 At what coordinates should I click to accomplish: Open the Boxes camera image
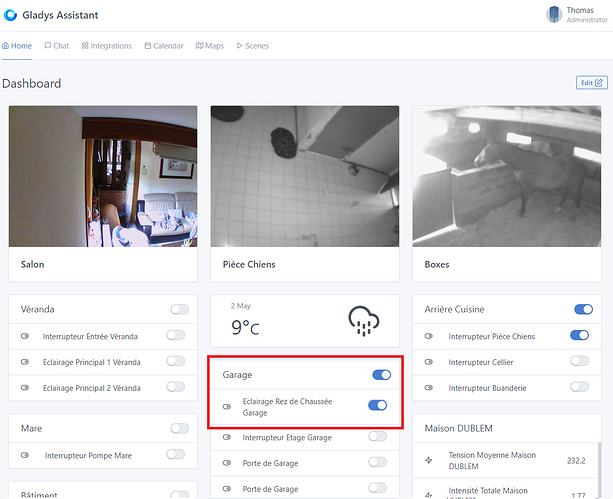[507, 176]
